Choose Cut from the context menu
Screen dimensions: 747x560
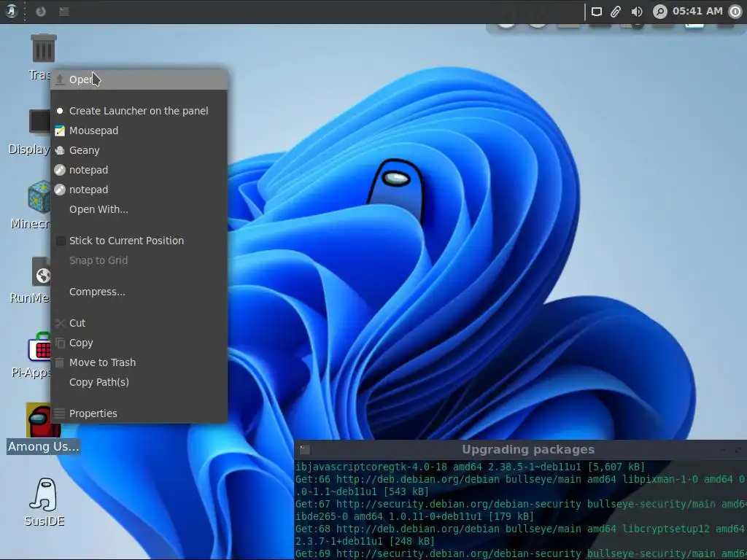(139, 323)
